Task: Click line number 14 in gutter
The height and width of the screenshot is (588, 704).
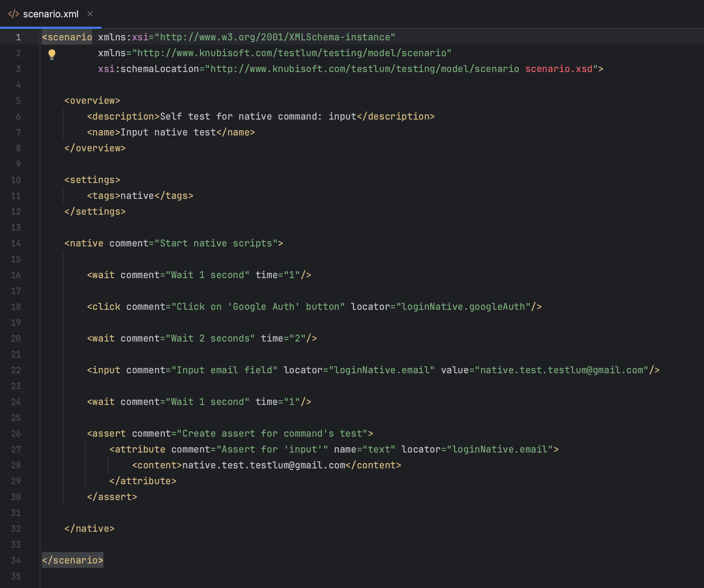Action: tap(16, 243)
